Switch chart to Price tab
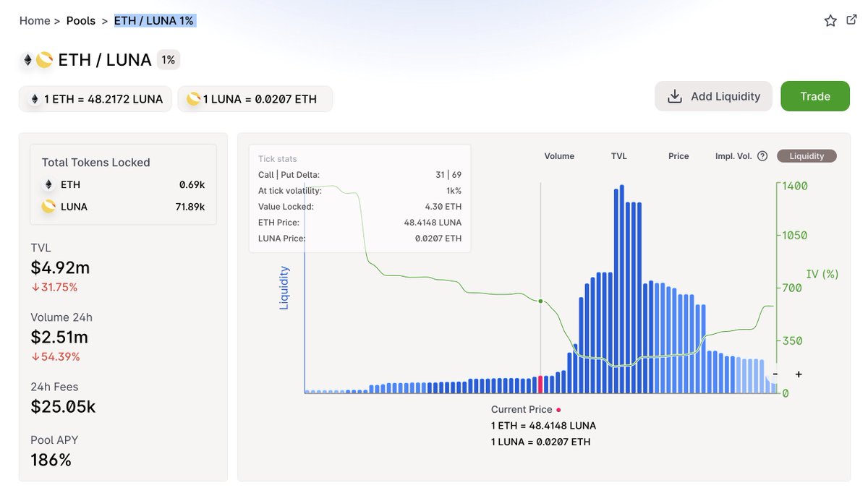The image size is (868, 493). pyautogui.click(x=678, y=156)
